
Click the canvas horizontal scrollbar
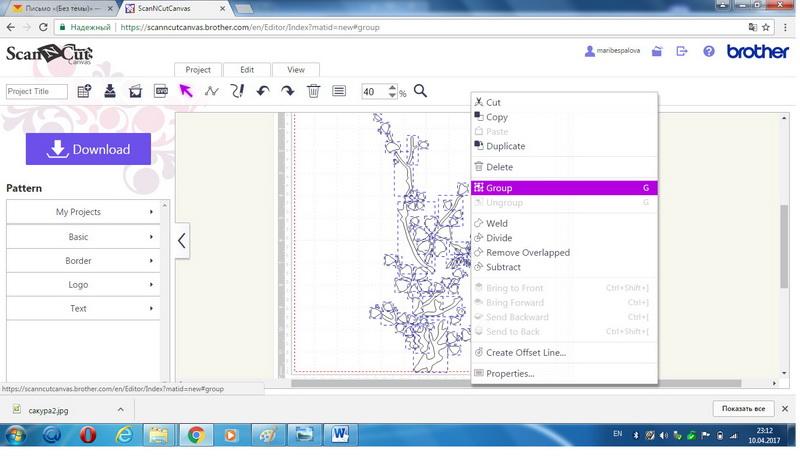[516, 383]
